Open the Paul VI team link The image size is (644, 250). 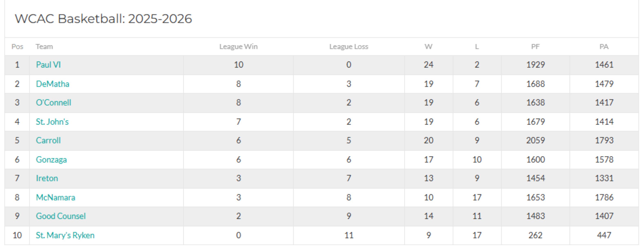coord(48,65)
